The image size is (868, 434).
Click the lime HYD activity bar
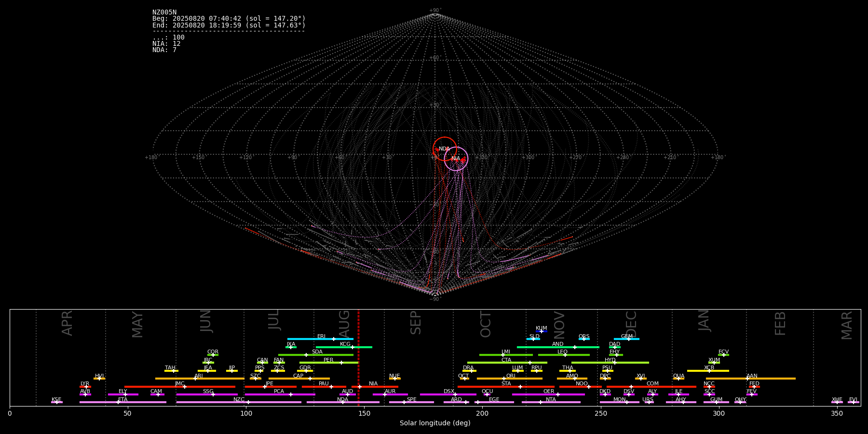(610, 363)
